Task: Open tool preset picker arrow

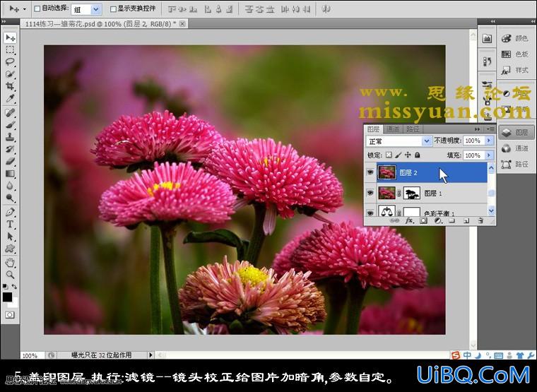Action: [x=24, y=9]
